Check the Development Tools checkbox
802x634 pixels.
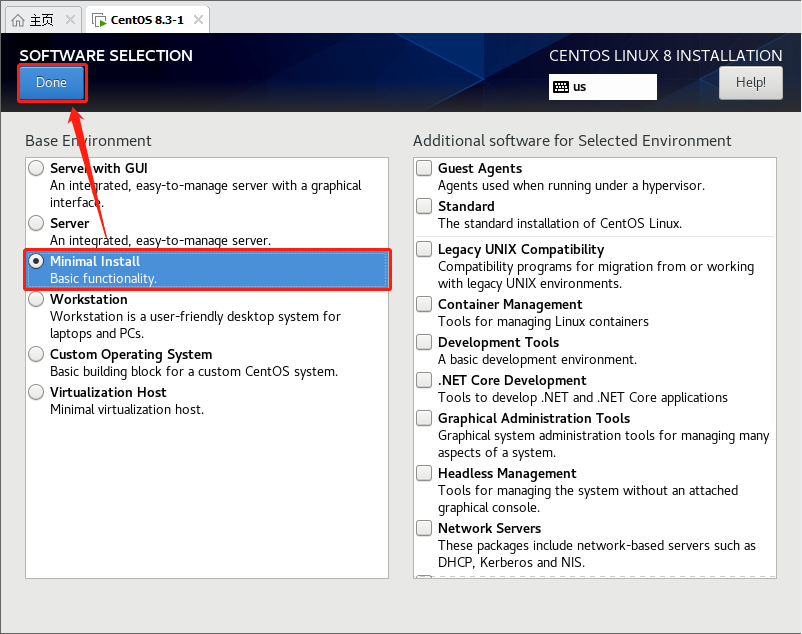pyautogui.click(x=424, y=342)
